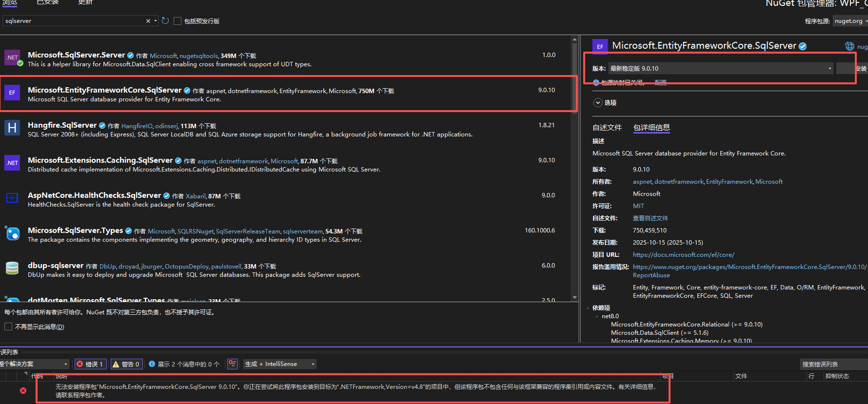Click the EF icon in the details panel header
This screenshot has width=868, height=404.
pos(600,46)
